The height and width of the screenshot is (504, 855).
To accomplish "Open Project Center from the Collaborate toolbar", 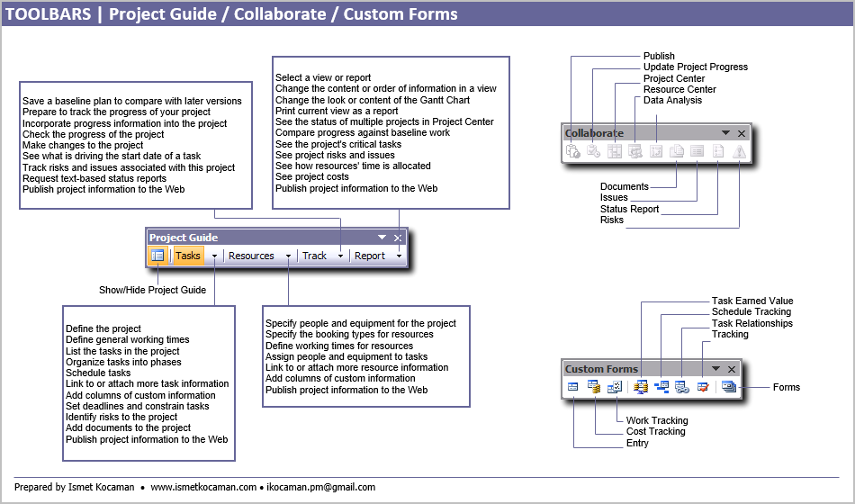I will coord(615,152).
